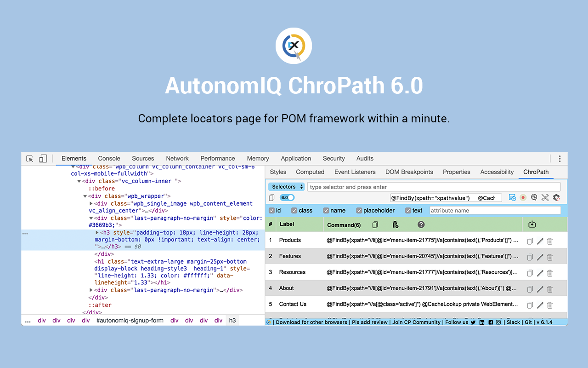Open the Facebook icon in the footer
Viewport: 588px width, 368px height.
coord(490,322)
